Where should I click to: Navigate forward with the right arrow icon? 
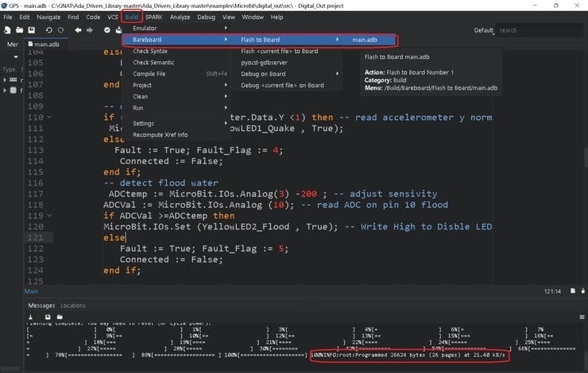[x=90, y=30]
